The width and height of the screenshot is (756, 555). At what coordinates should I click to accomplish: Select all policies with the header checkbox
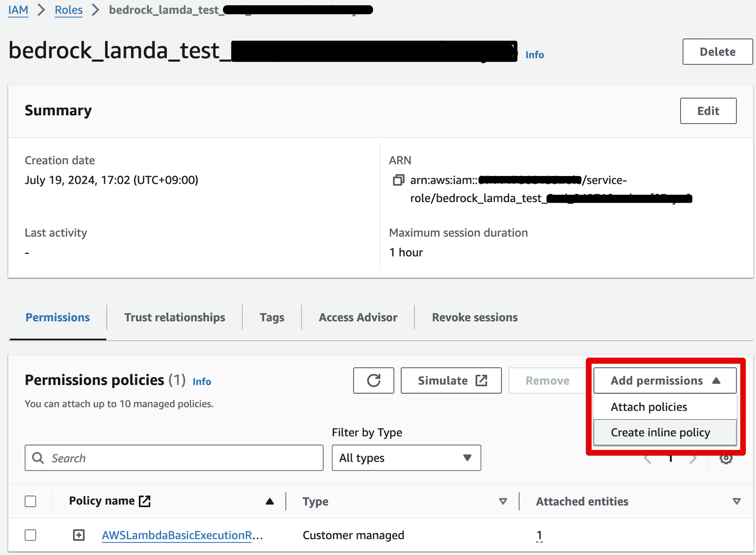point(31,501)
